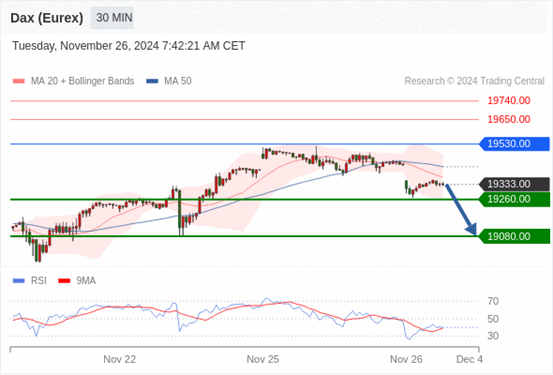553x375 pixels.
Task: Click the RSI 30 level label
Action: tap(493, 336)
